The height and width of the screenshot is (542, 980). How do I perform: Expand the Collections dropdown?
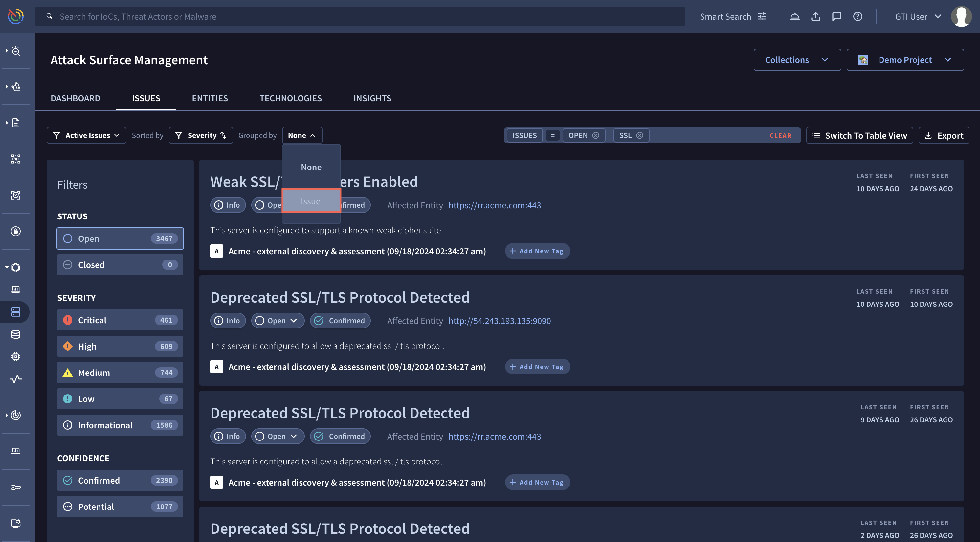[797, 60]
